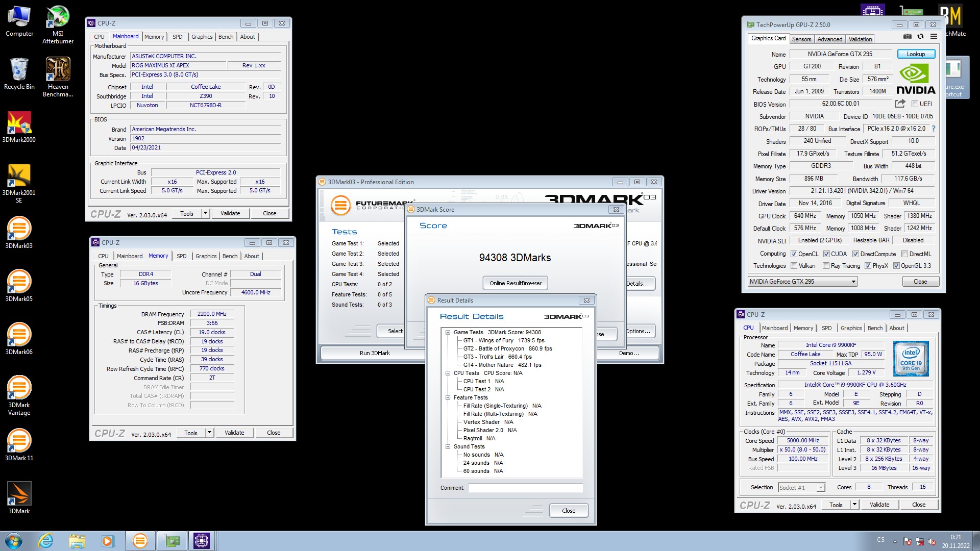Open Windows Media Player taskbar icon

click(x=107, y=541)
